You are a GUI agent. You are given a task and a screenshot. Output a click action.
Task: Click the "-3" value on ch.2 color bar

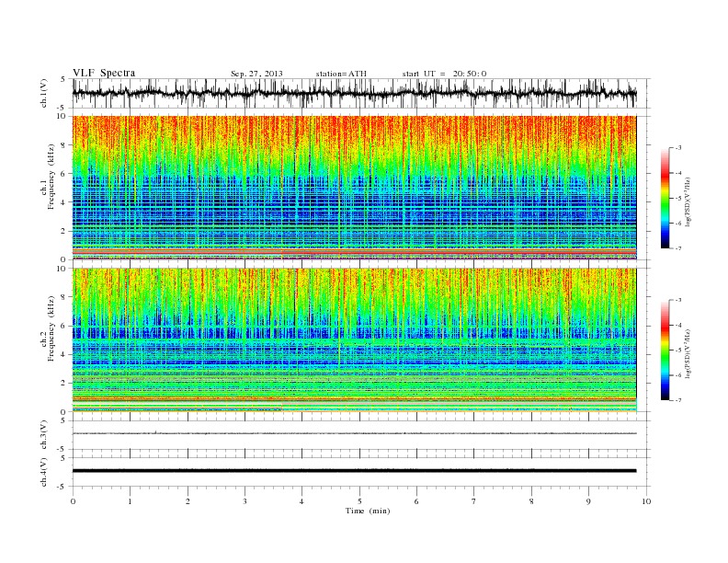click(678, 301)
